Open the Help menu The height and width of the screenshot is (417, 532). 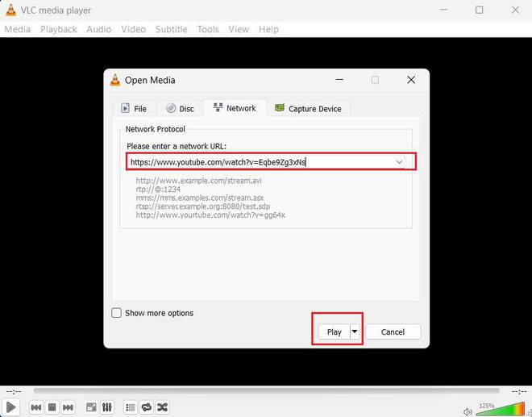[x=268, y=29]
